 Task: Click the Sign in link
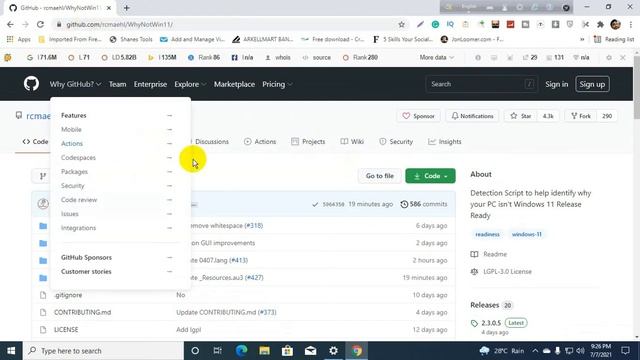(556, 84)
